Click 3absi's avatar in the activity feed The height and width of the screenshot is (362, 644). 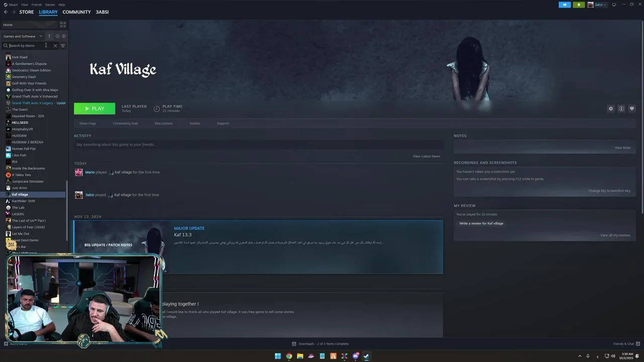click(78, 195)
